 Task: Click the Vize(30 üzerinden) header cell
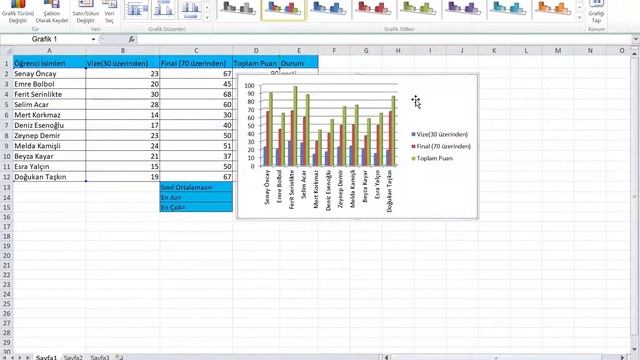[x=123, y=63]
